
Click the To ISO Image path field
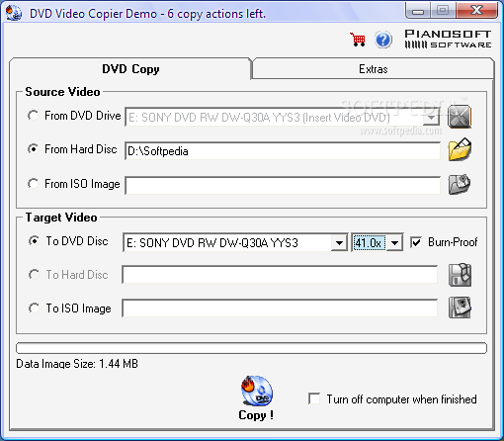click(x=280, y=309)
